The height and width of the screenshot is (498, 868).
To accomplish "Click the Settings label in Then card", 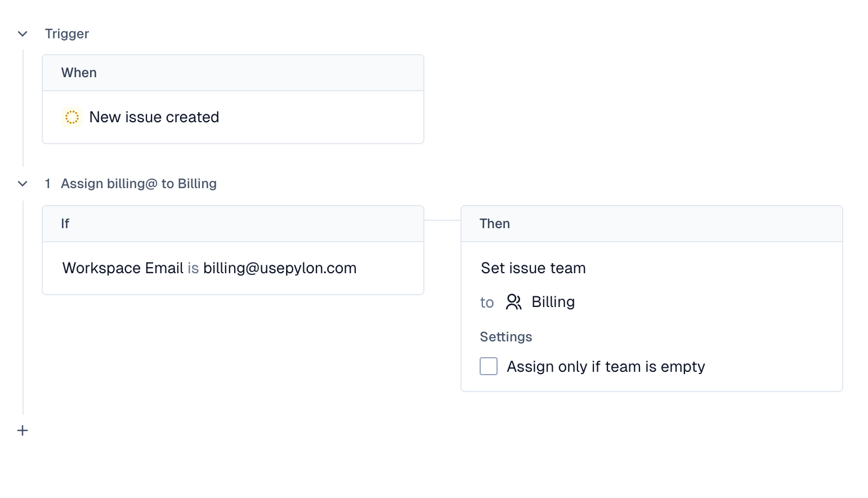I will click(505, 337).
